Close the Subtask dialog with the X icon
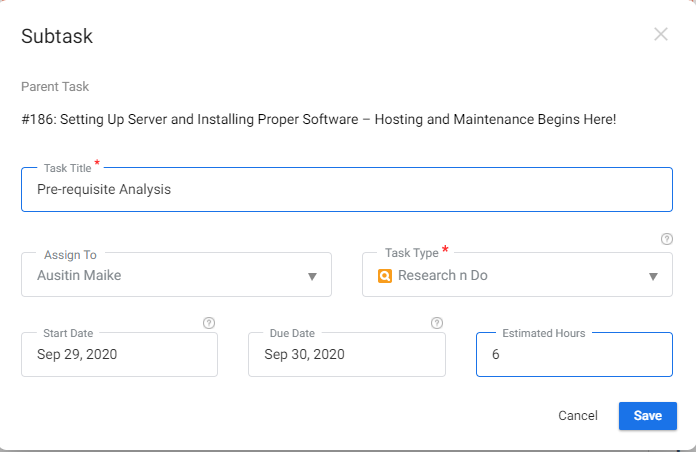The height and width of the screenshot is (452, 696). coord(661,34)
